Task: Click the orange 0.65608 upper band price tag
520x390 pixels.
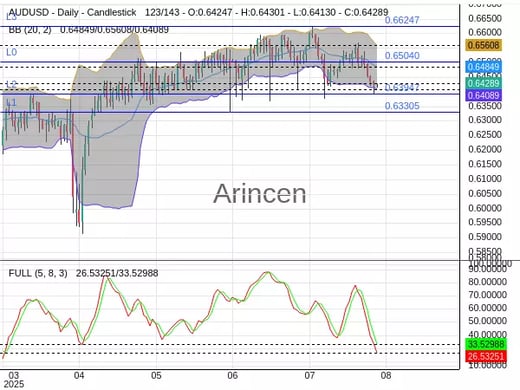Action: 483,45
